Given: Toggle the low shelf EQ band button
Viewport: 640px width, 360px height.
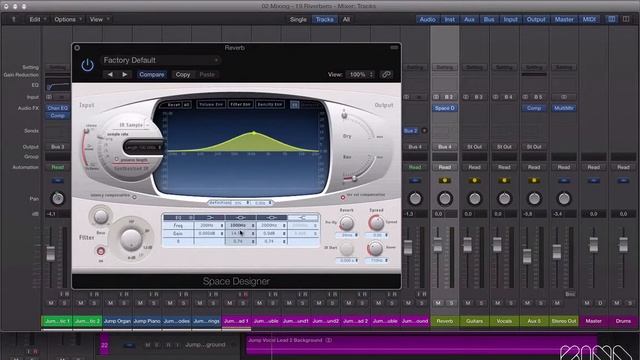Looking at the screenshot, I should 210,218.
